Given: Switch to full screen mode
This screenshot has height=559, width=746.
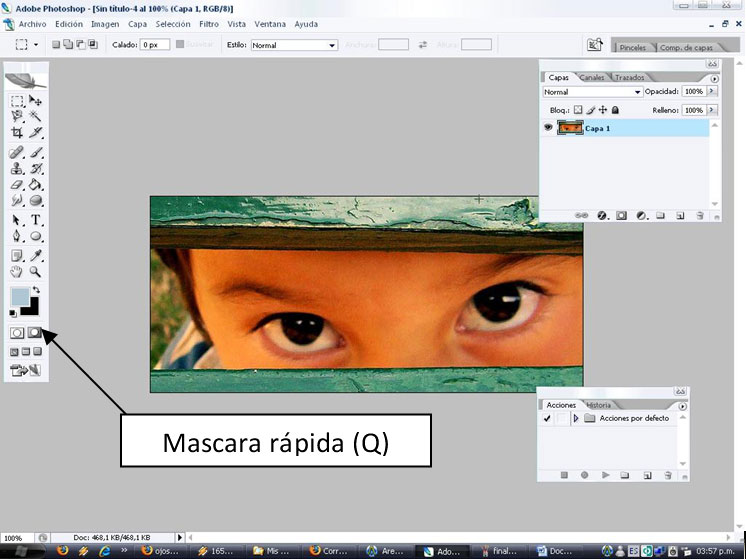Looking at the screenshot, I should point(38,352).
